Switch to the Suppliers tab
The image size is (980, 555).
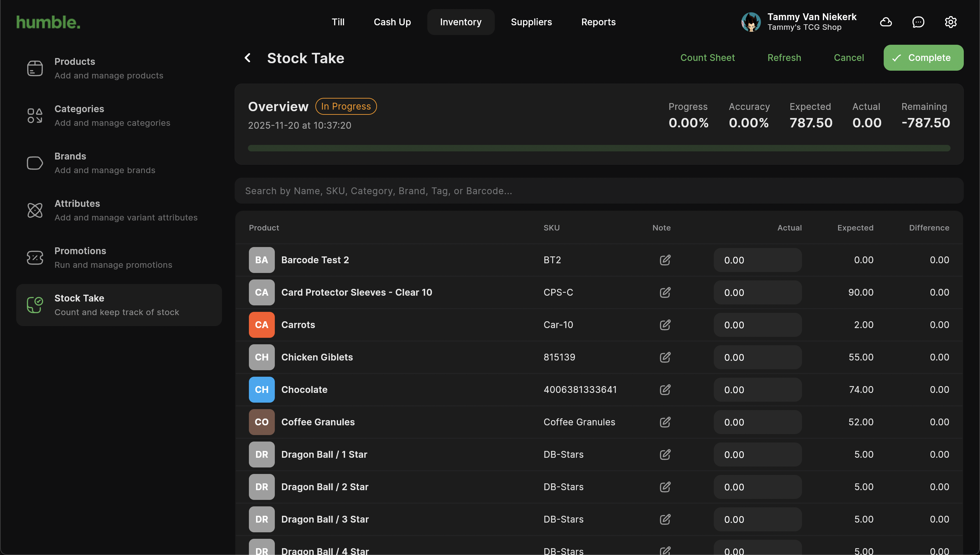click(531, 22)
